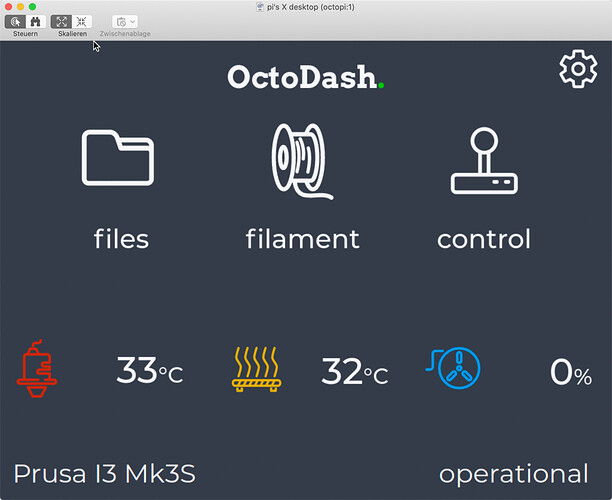The width and height of the screenshot is (612, 500).
Task: Maximize the window with green button
Action: [33, 7]
